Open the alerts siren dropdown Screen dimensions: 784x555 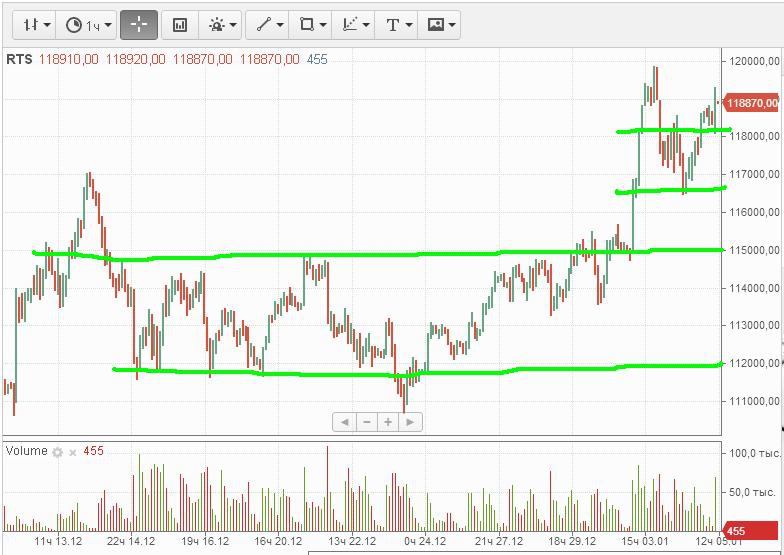(220, 25)
